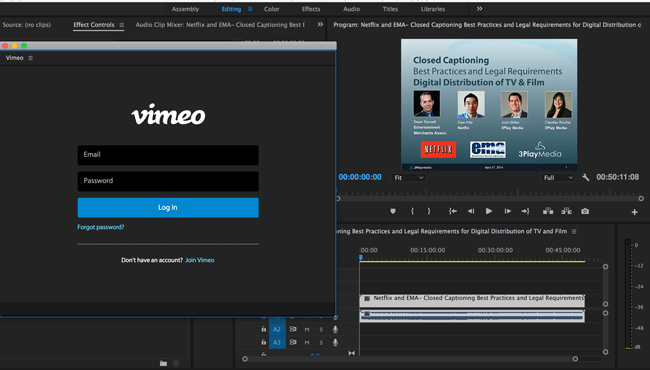This screenshot has height=370, width=650.
Task: Click the Log in button
Action: pos(168,208)
